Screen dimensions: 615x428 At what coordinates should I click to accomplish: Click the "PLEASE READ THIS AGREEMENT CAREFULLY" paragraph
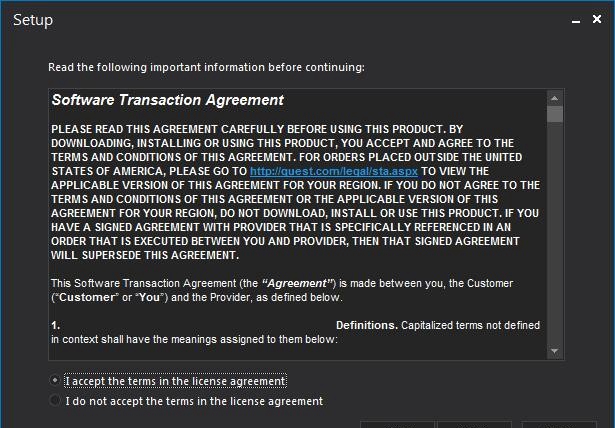pos(295,192)
